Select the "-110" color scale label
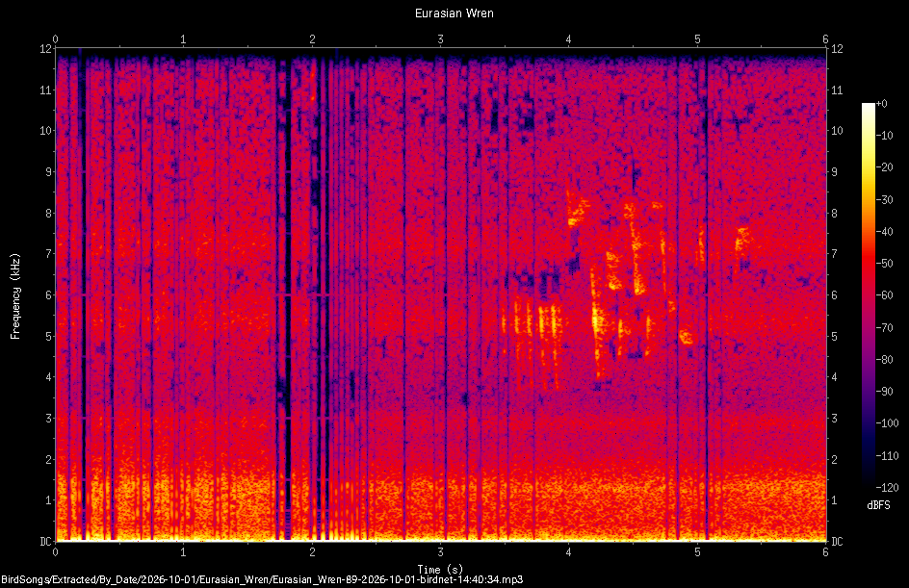909x588 pixels. (x=887, y=456)
